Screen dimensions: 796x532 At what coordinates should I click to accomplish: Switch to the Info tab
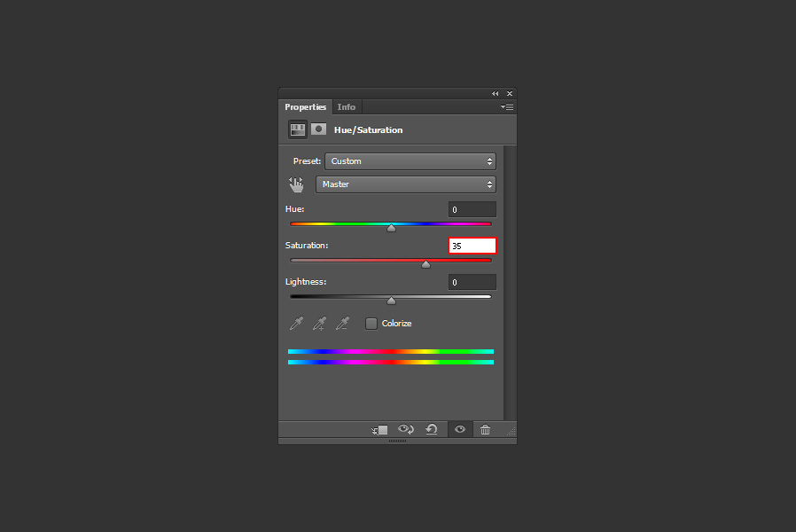[347, 106]
